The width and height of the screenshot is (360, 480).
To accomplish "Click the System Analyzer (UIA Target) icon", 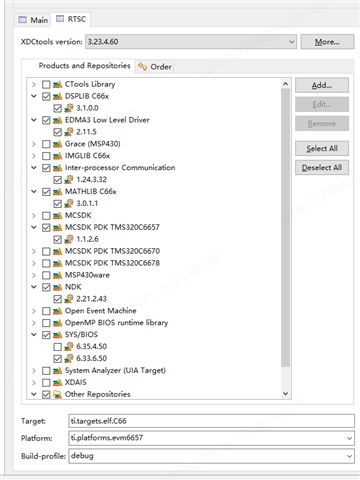I will tap(57, 371).
